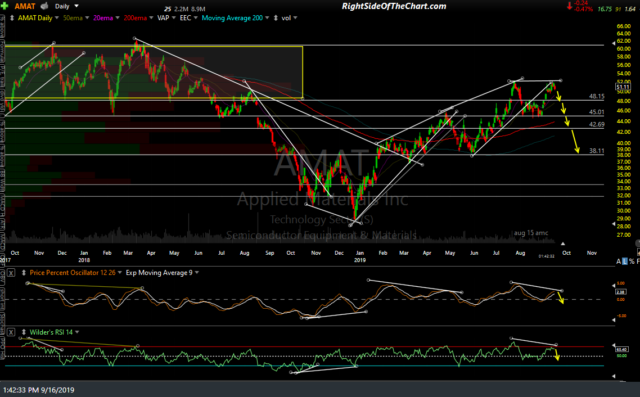The width and height of the screenshot is (640, 397).
Task: Close the Wilder's RSI pane
Action: [11, 332]
